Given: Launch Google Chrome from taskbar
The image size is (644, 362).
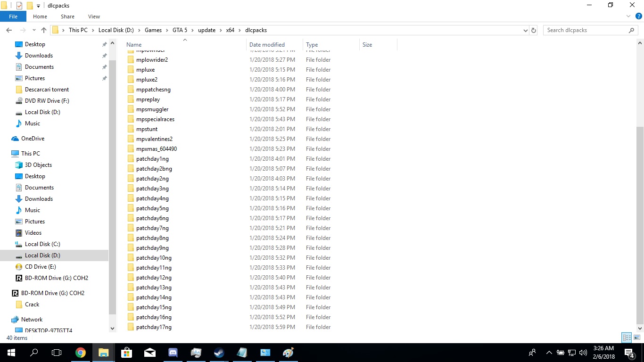Looking at the screenshot, I should 81,353.
